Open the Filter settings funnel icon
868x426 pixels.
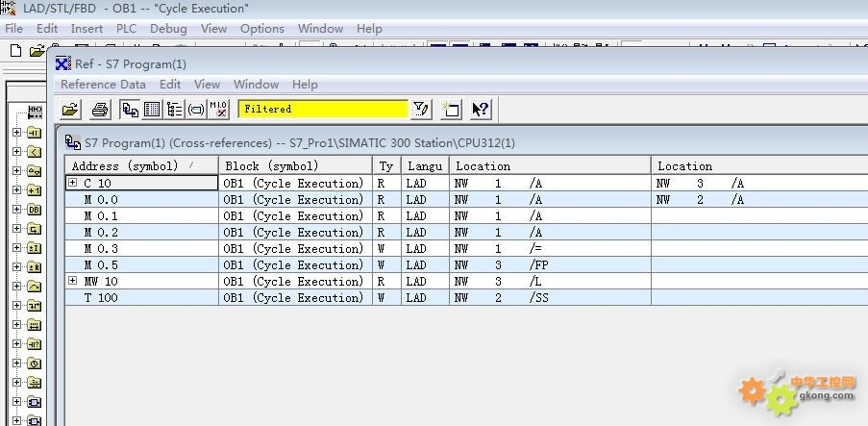tap(421, 110)
